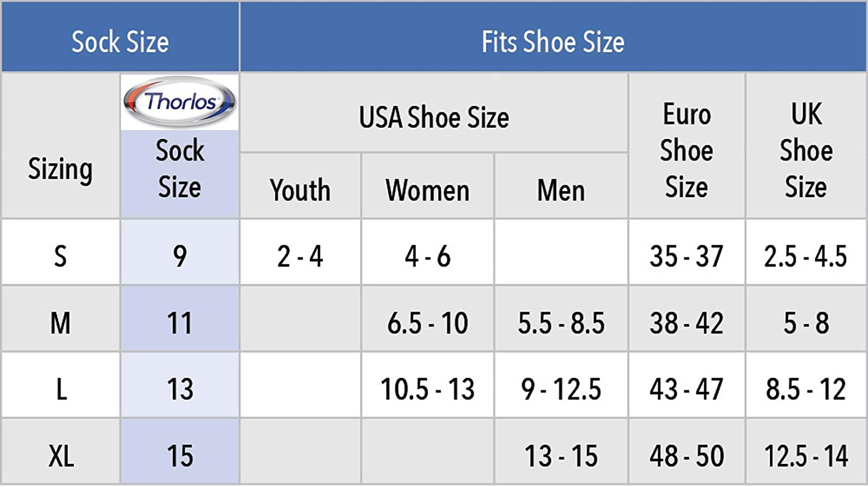Select Euro 48 - 50 cell
Viewport: 868px width, 487px height.
[x=686, y=456]
